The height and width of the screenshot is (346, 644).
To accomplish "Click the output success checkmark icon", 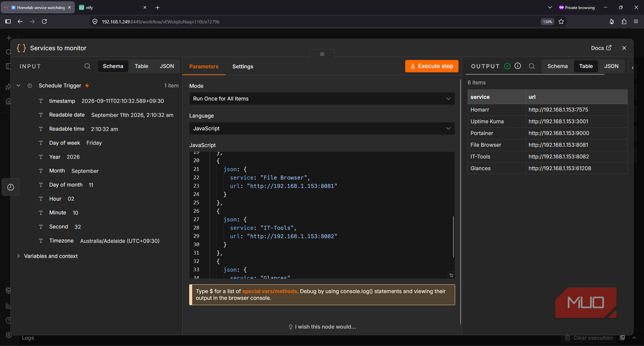I will point(507,66).
